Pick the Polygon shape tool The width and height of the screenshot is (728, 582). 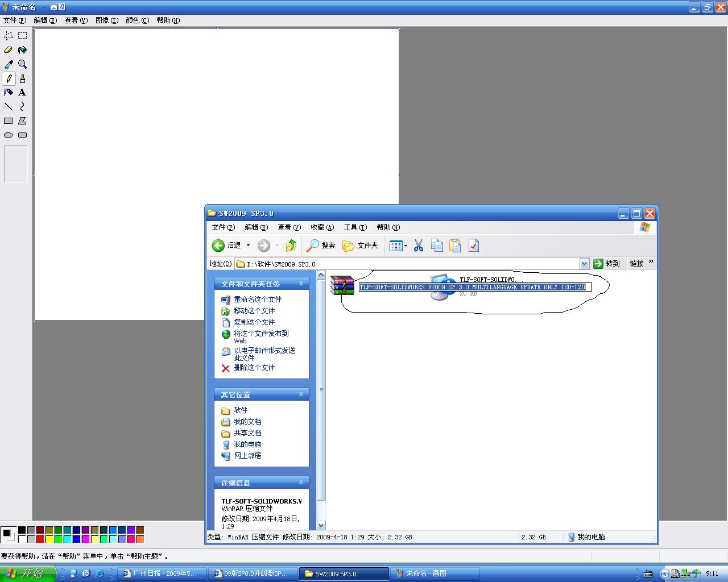point(23,121)
